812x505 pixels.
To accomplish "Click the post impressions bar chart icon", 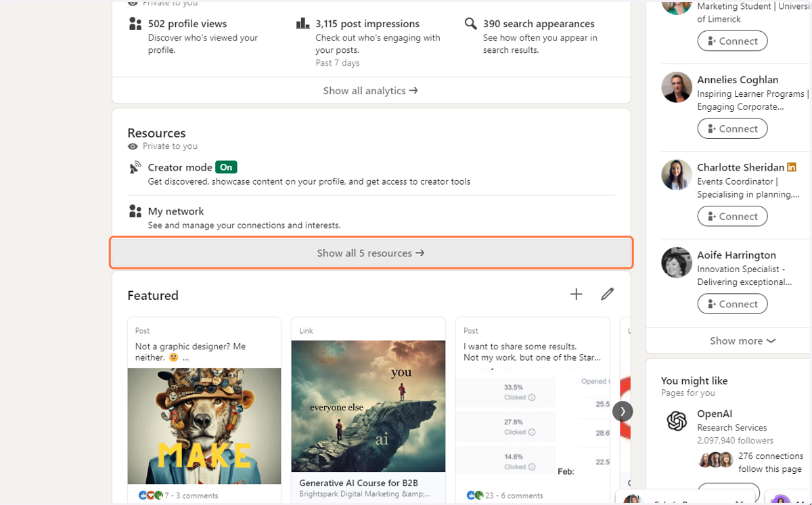I will 303,24.
